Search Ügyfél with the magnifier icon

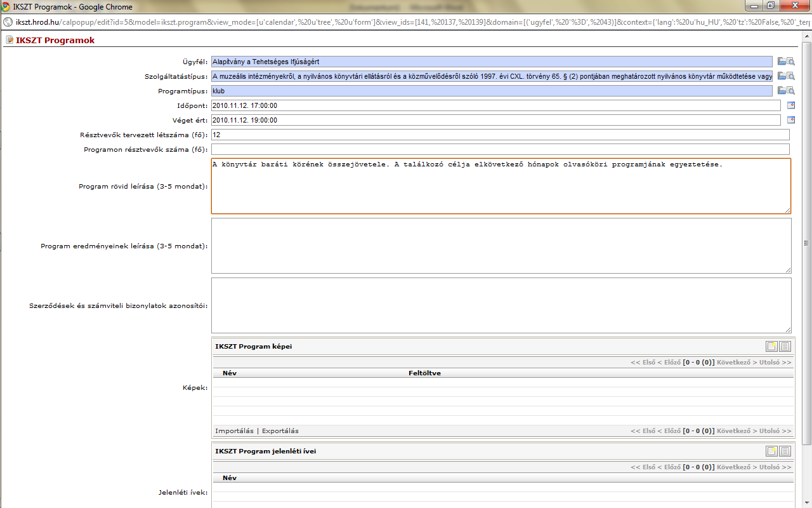pos(791,62)
